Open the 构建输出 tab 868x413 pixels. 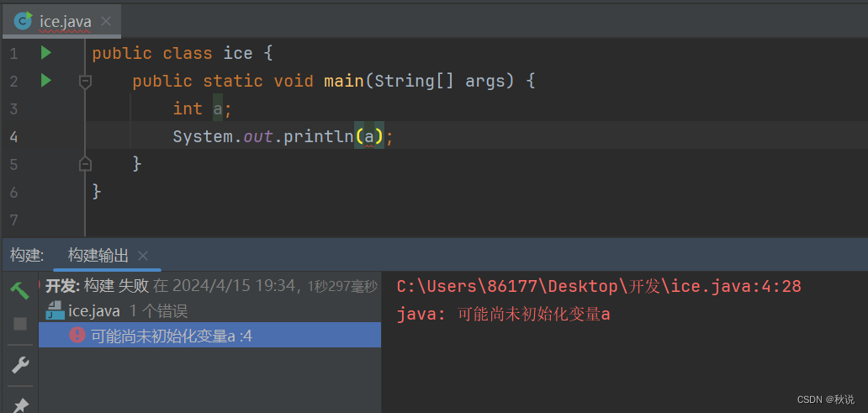pyautogui.click(x=98, y=255)
